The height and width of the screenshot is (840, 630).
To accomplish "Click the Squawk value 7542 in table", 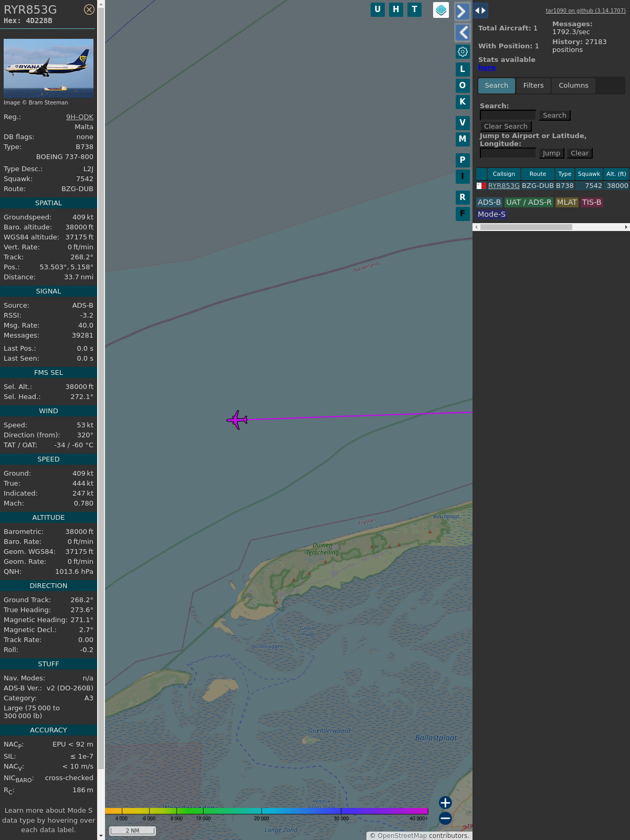I will point(593,186).
